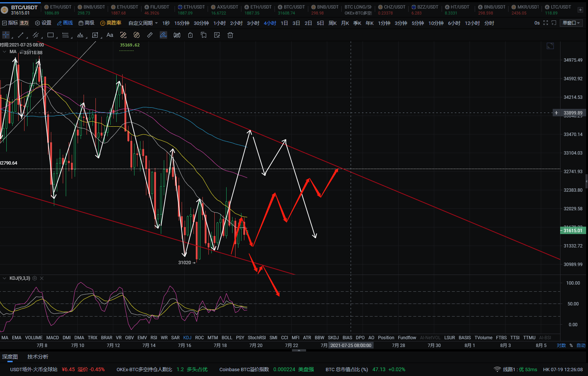The width and height of the screenshot is (588, 376).
Task: Select the Aa text annotation tool
Action: click(x=110, y=35)
